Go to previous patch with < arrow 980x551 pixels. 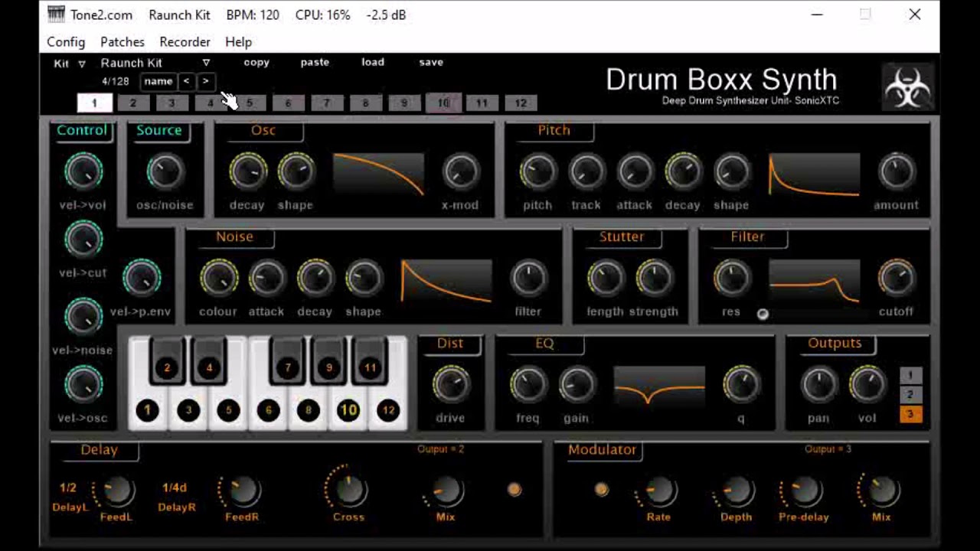click(x=186, y=81)
